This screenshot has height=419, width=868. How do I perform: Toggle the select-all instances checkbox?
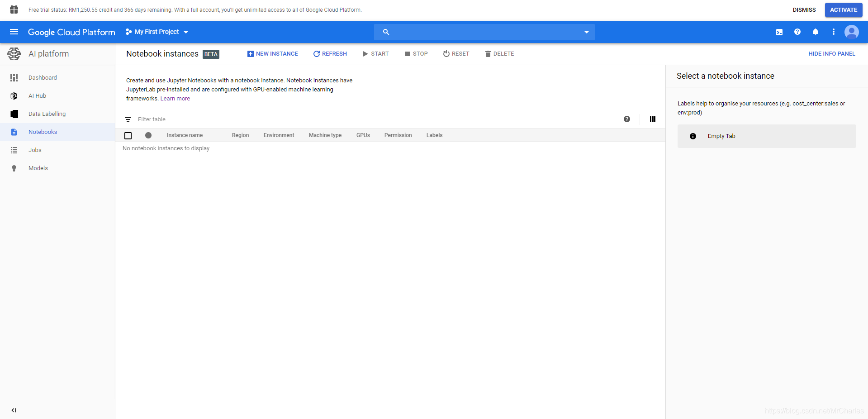(x=128, y=136)
